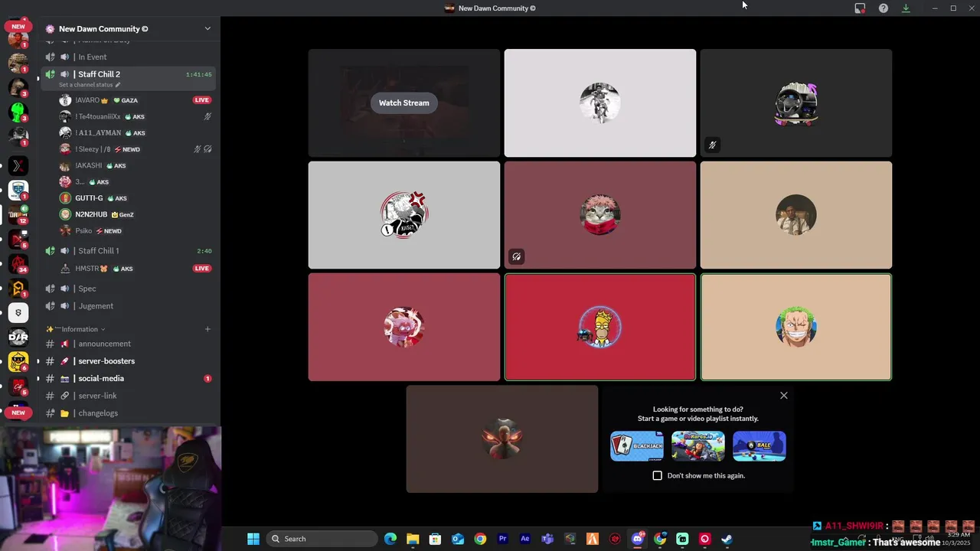Open Microsoft Edge from the taskbar

click(x=390, y=539)
